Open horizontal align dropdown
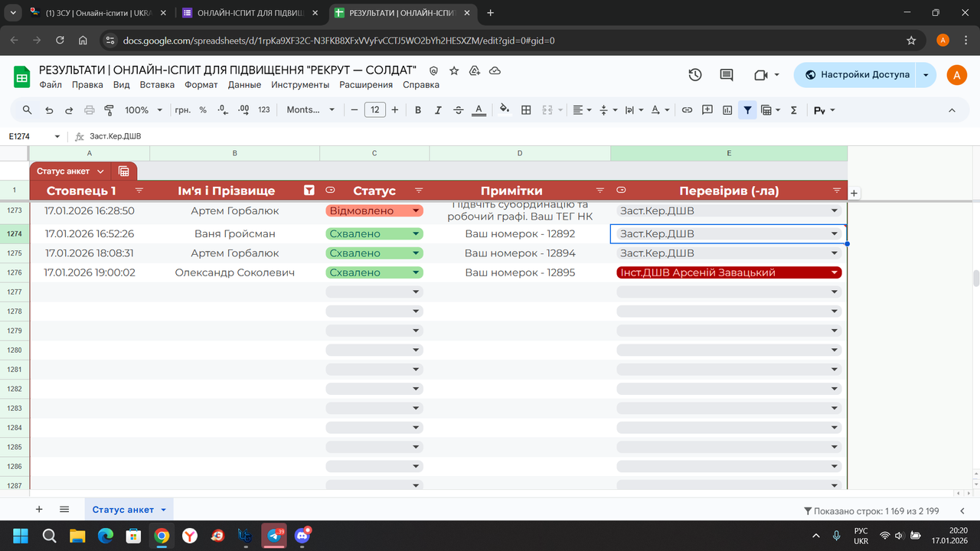 point(582,110)
